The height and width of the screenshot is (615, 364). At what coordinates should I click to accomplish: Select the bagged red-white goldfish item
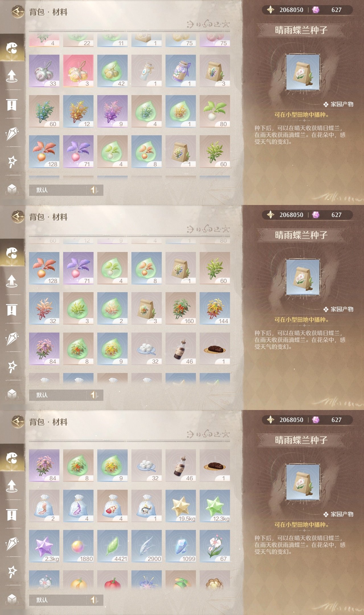tap(112, 506)
